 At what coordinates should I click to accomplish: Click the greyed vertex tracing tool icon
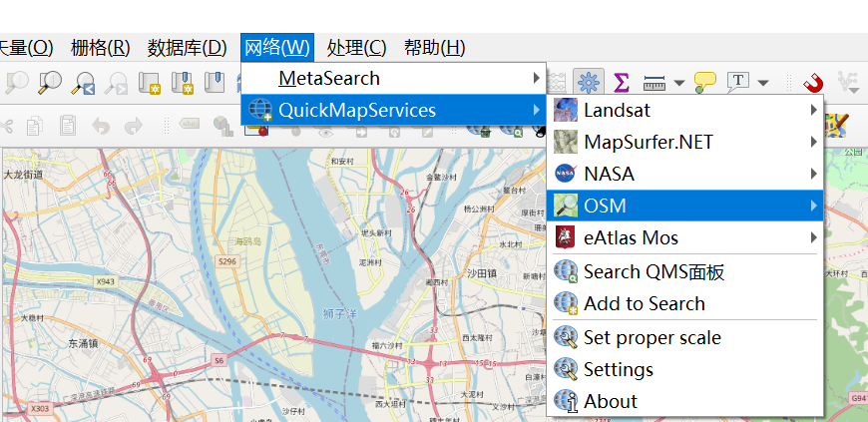pos(849,83)
